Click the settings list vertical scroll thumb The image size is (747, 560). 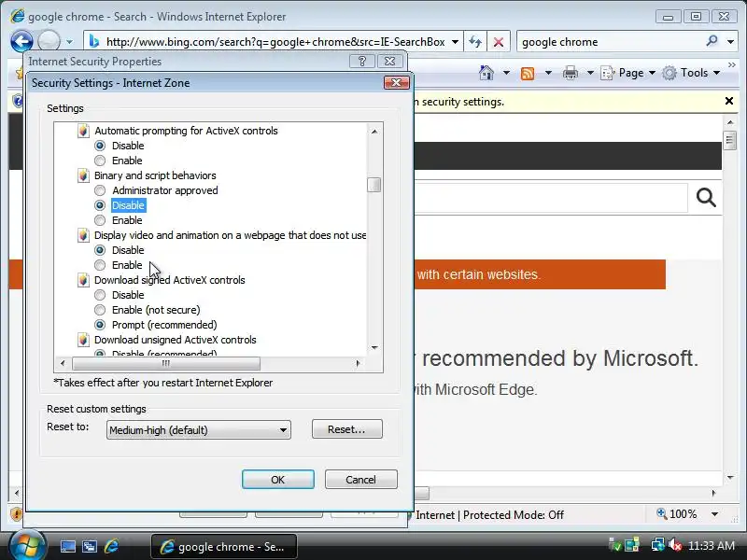click(374, 185)
